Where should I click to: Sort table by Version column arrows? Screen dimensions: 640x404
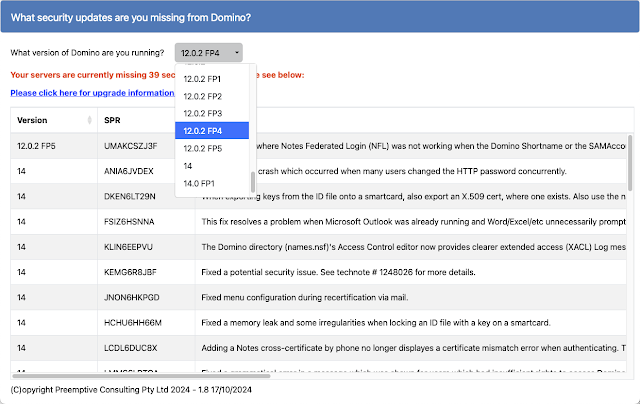(89, 120)
